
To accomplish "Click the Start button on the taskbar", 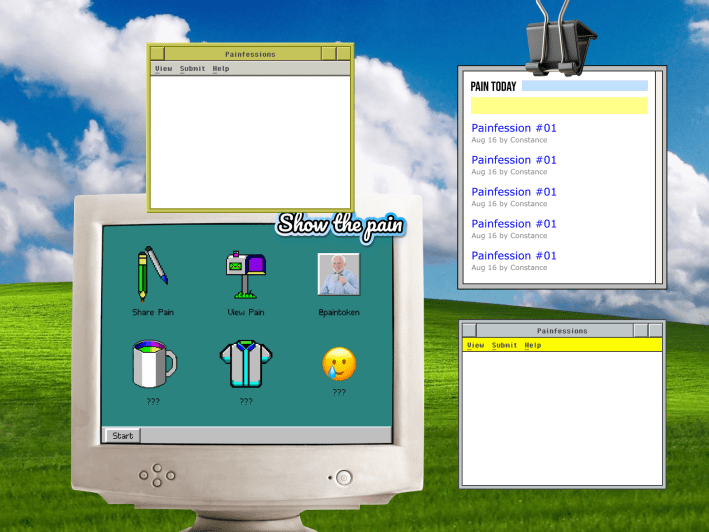I will click(x=123, y=436).
